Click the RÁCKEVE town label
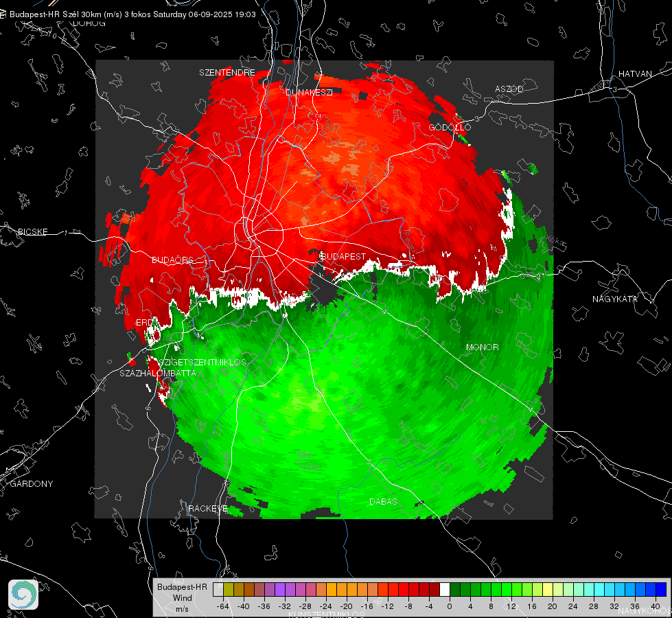Screen dimensions: 672x618 click(208, 508)
